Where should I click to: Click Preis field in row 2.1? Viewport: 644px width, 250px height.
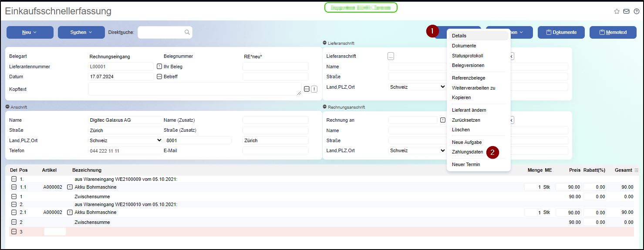pos(568,213)
